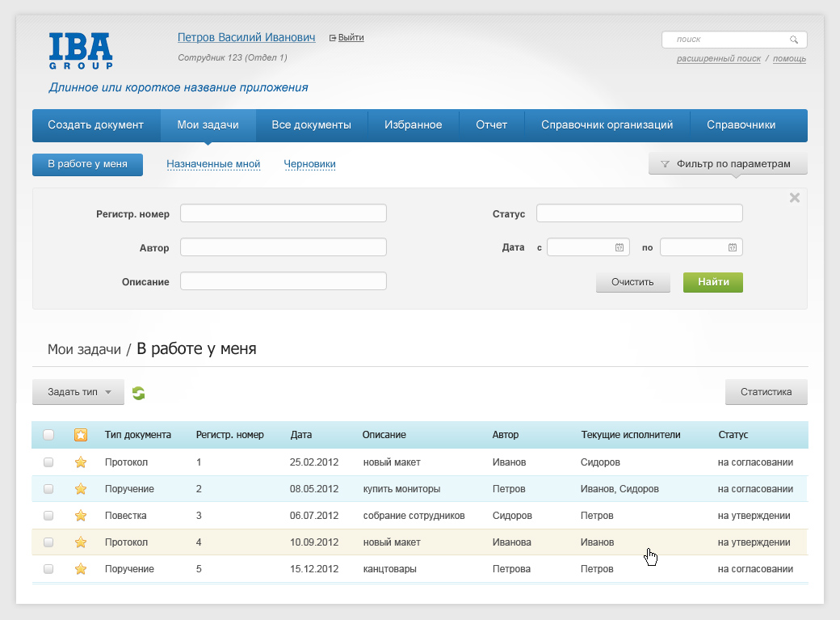The width and height of the screenshot is (840, 620).
Task: Click the IBA Group logo
Action: (x=81, y=50)
